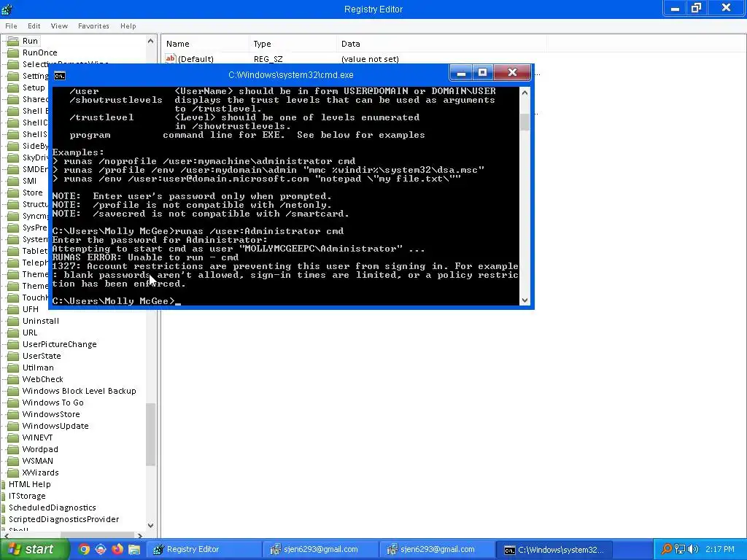
Task: Switch to cmd.exe taskbar button
Action: pos(554,550)
